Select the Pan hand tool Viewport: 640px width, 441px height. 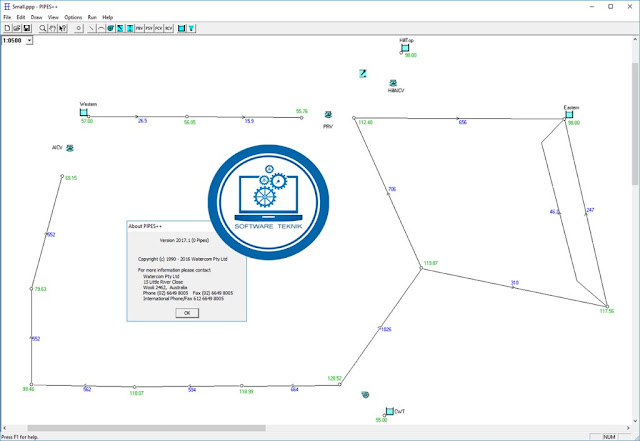coord(52,28)
